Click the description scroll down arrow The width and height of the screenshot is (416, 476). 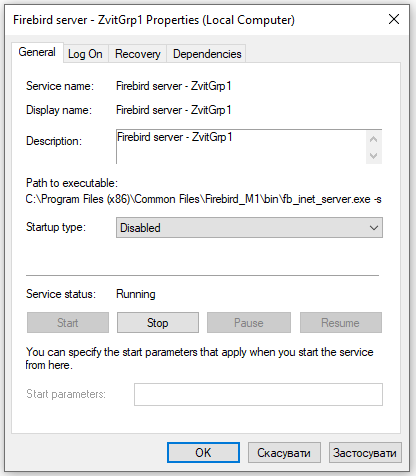373,156
